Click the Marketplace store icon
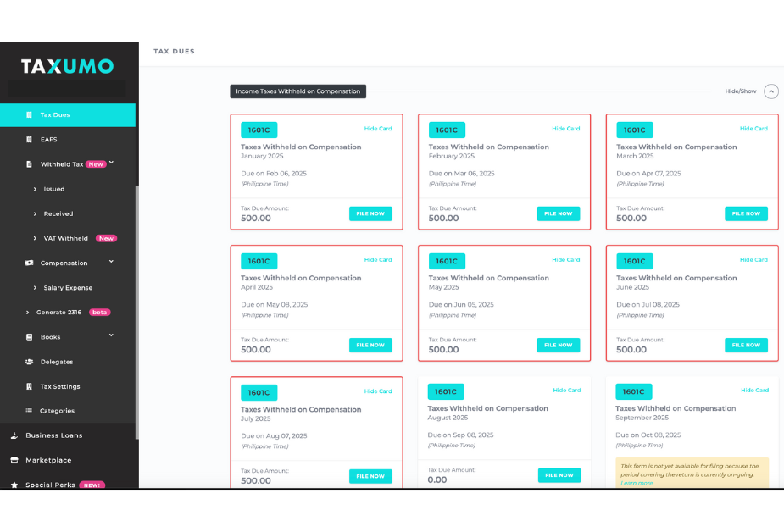784x532 pixels. 14,460
